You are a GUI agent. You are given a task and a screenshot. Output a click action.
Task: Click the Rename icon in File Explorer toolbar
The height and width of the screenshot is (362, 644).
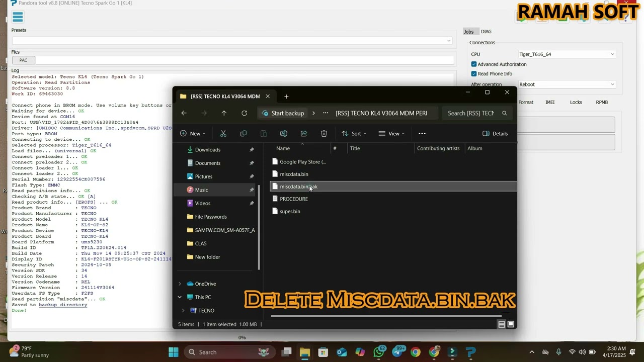[284, 134]
